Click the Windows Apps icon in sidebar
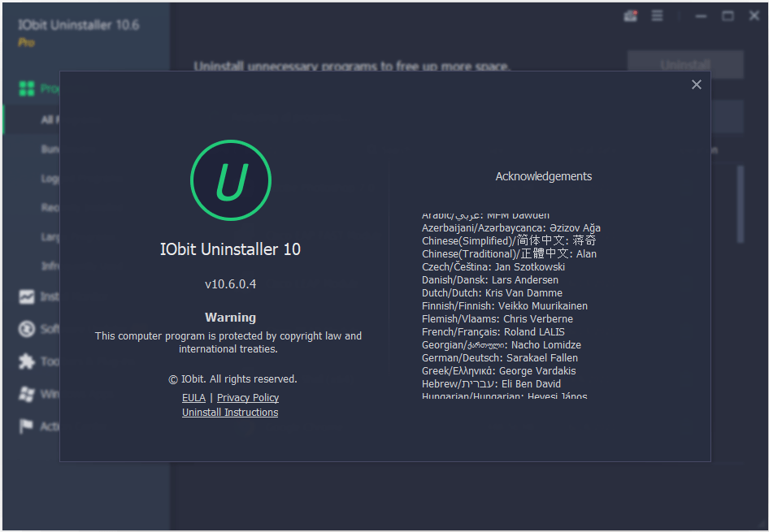The width and height of the screenshot is (769, 532). click(x=27, y=394)
